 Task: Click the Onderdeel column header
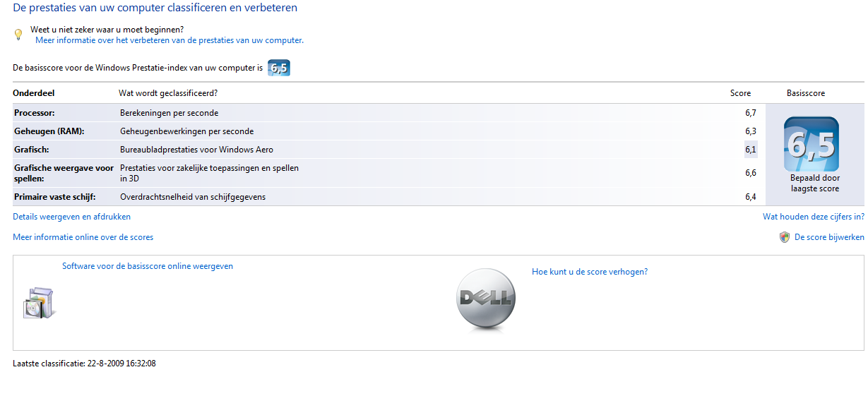pos(33,93)
